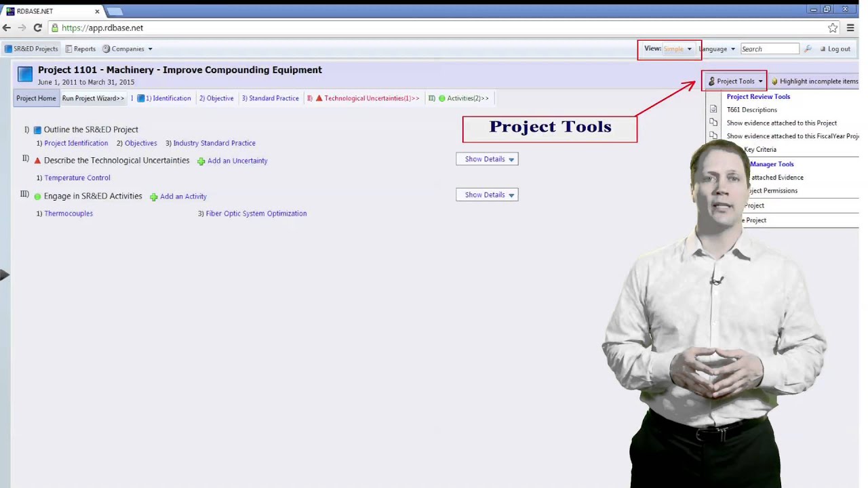The height and width of the screenshot is (488, 868).
Task: Expand the Companies dropdown
Action: [127, 49]
